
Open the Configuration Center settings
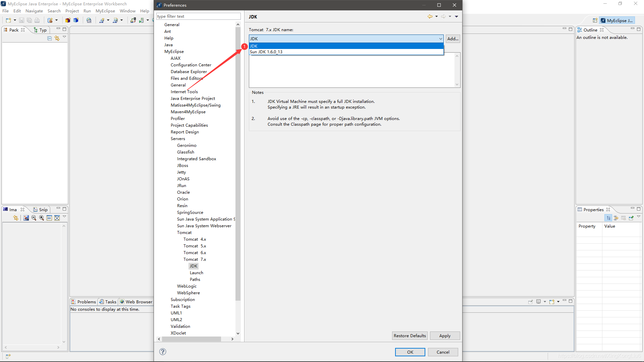tap(191, 65)
